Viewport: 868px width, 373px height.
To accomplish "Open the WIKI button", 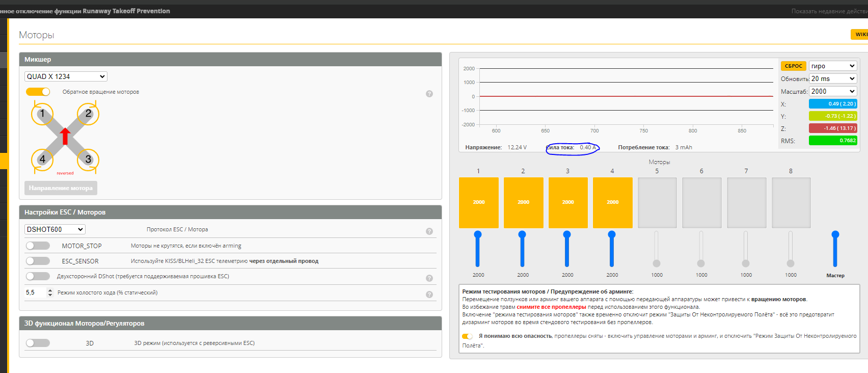I will coord(860,34).
